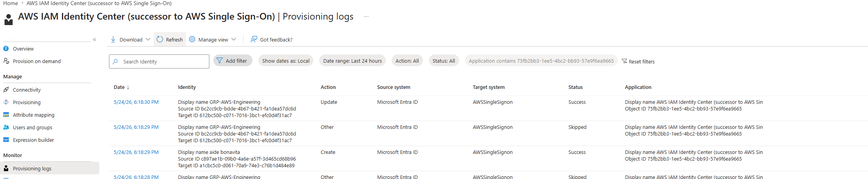Open Status: All filter
868x179 pixels.
443,61
